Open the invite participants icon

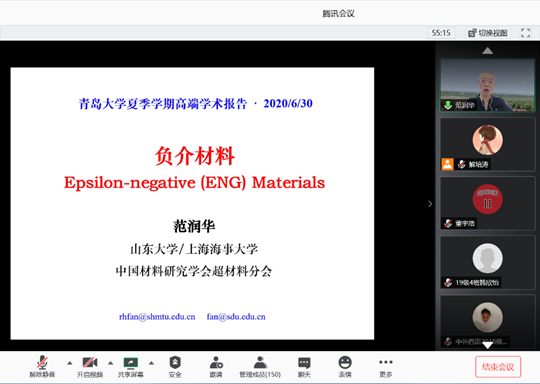(x=216, y=366)
